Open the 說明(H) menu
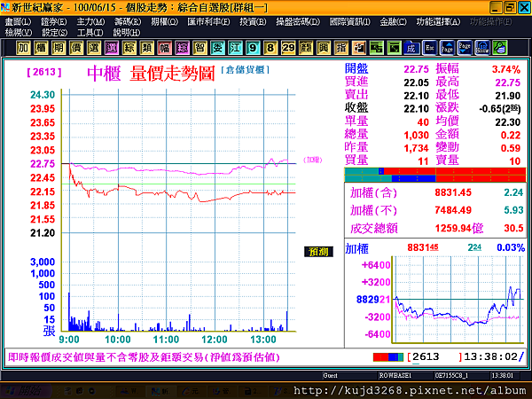 (127, 33)
